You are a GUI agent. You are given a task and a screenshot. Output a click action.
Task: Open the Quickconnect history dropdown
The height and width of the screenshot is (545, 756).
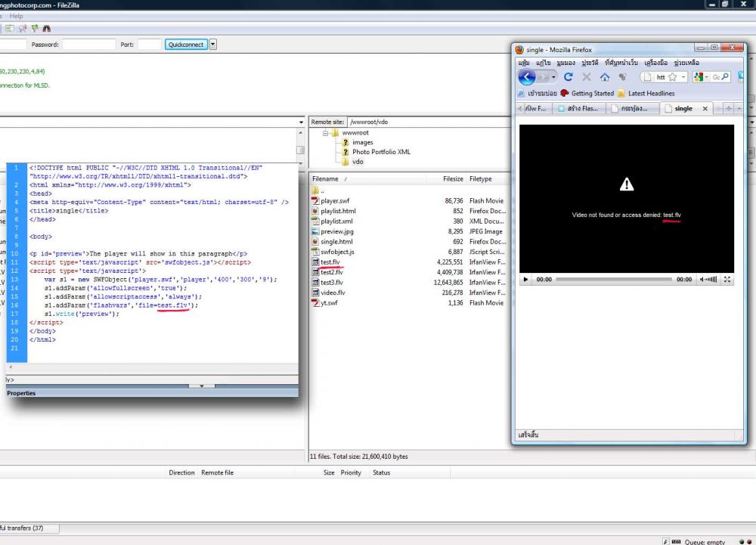click(x=213, y=45)
